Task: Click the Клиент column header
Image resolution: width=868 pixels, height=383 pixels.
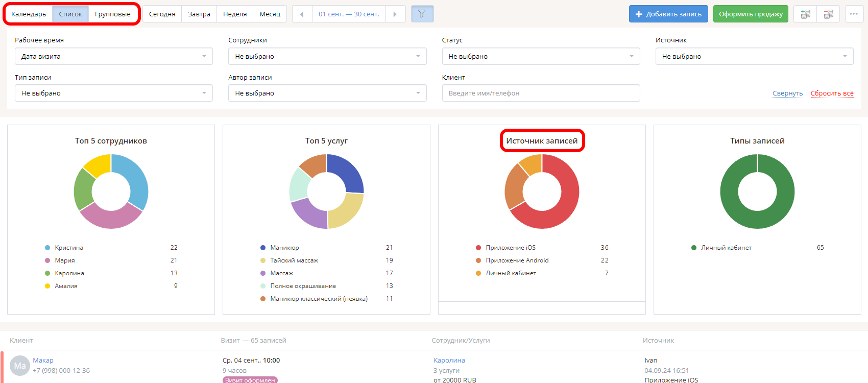Action: pos(21,341)
